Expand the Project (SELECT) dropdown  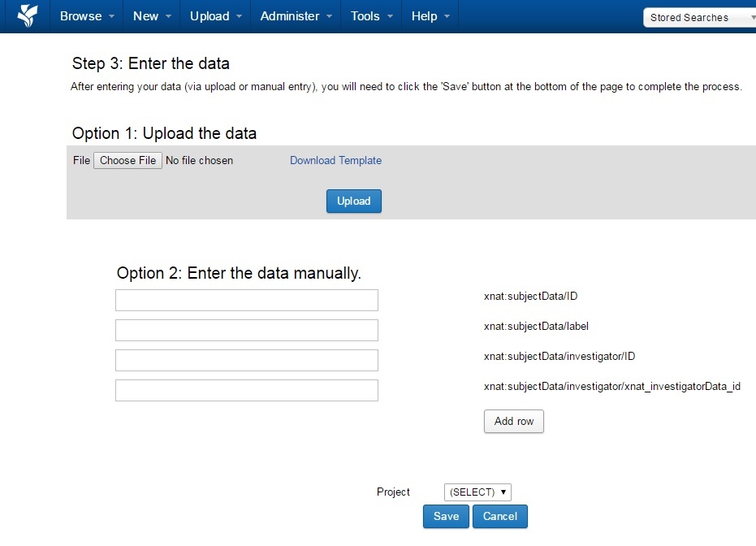coord(477,492)
